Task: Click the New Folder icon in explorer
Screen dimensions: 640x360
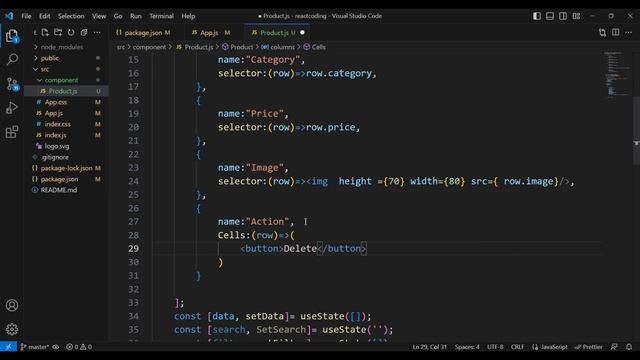Action: 58,32
